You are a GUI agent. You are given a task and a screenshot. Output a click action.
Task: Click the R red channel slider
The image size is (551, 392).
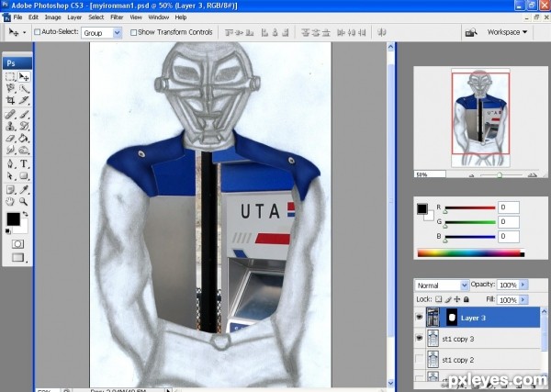(470, 208)
